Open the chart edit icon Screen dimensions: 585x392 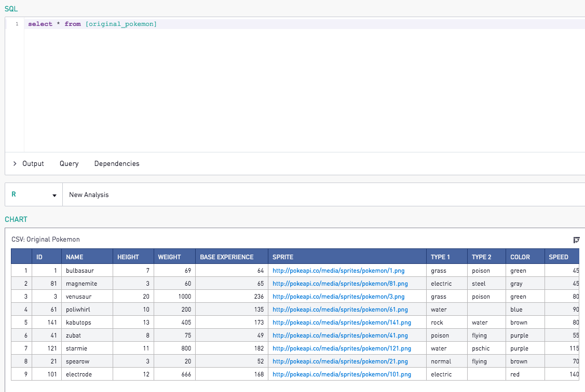point(576,240)
